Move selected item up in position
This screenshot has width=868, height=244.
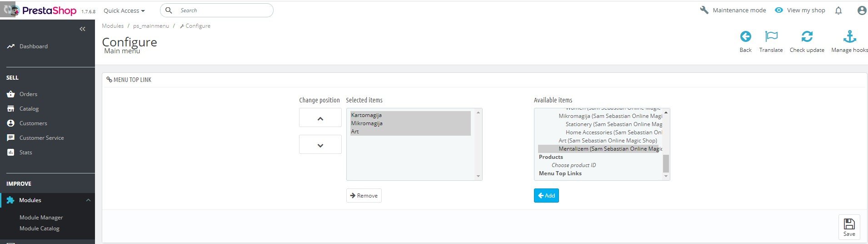(320, 118)
